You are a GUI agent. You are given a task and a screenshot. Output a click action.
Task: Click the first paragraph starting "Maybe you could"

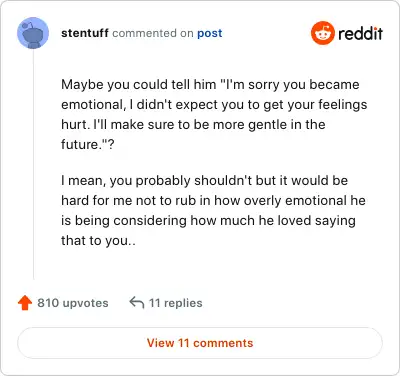point(214,114)
